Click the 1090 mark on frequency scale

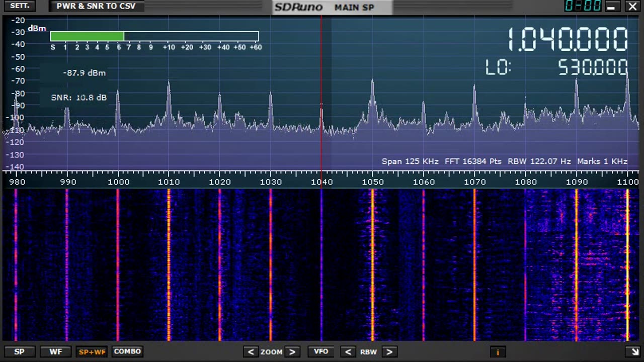[576, 182]
